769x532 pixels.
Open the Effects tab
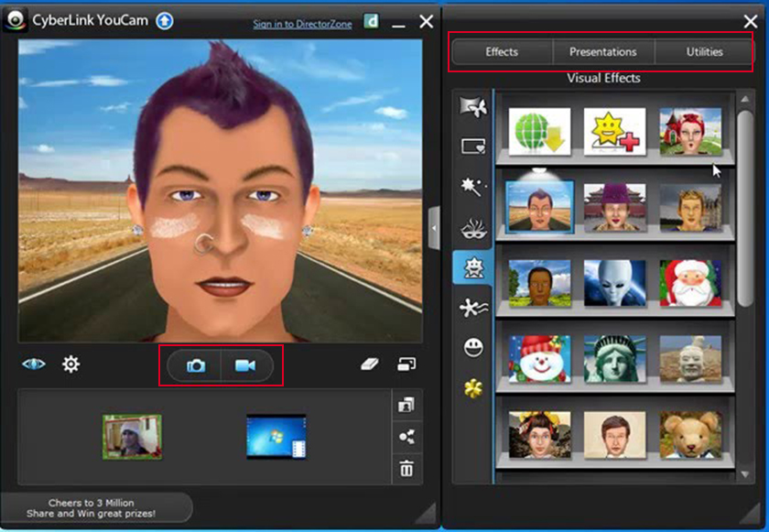(x=501, y=52)
